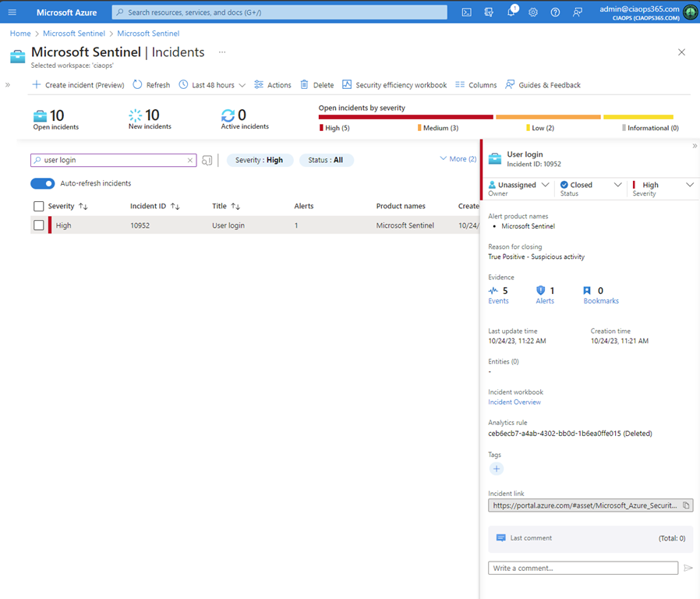This screenshot has height=599, width=700.
Task: Open Cloud Shell from the top bar
Action: 466,12
